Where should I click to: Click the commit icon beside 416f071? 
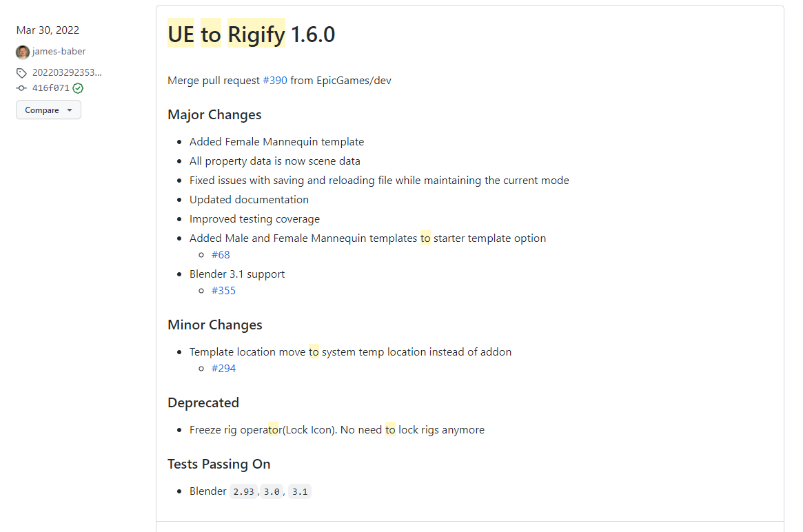[21, 88]
